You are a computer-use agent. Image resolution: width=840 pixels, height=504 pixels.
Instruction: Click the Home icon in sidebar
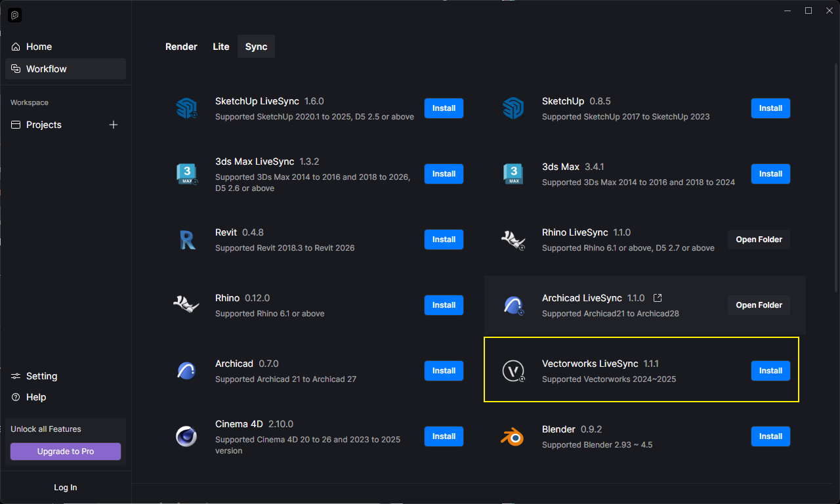coord(16,47)
